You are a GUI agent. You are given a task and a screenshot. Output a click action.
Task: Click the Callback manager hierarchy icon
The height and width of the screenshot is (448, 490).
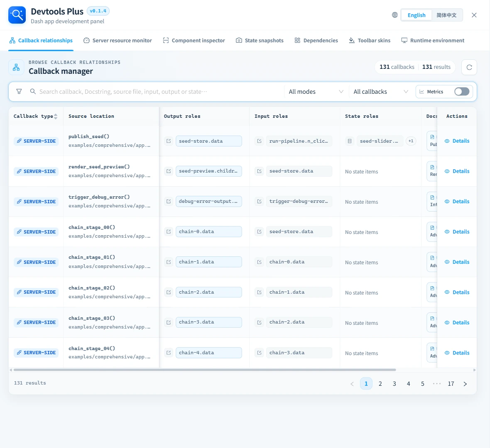coord(16,67)
